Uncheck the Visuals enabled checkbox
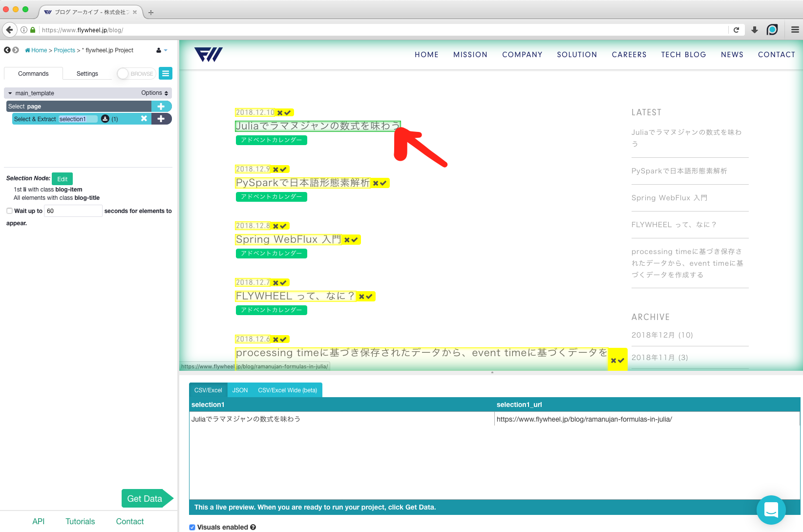Image resolution: width=803 pixels, height=532 pixels. tap(192, 527)
